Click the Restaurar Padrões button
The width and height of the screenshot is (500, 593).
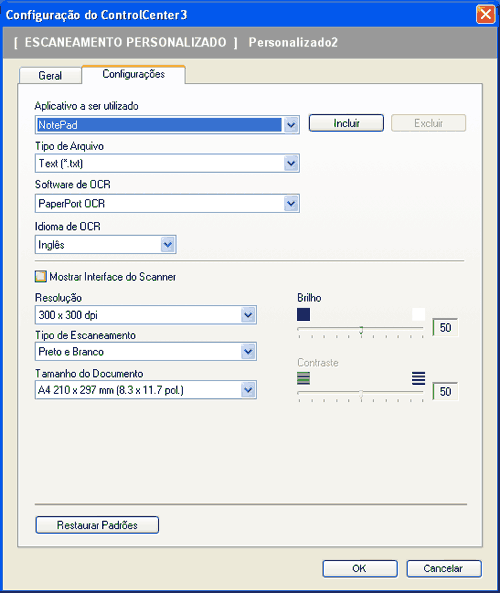pyautogui.click(x=97, y=525)
